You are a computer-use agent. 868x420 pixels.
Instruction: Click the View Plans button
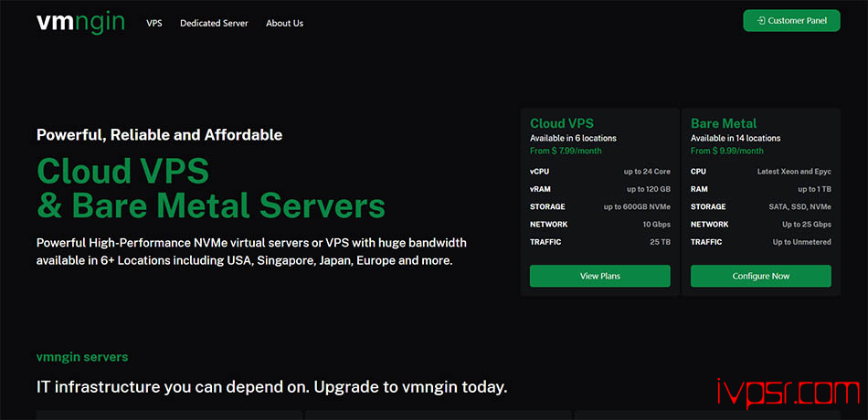599,276
